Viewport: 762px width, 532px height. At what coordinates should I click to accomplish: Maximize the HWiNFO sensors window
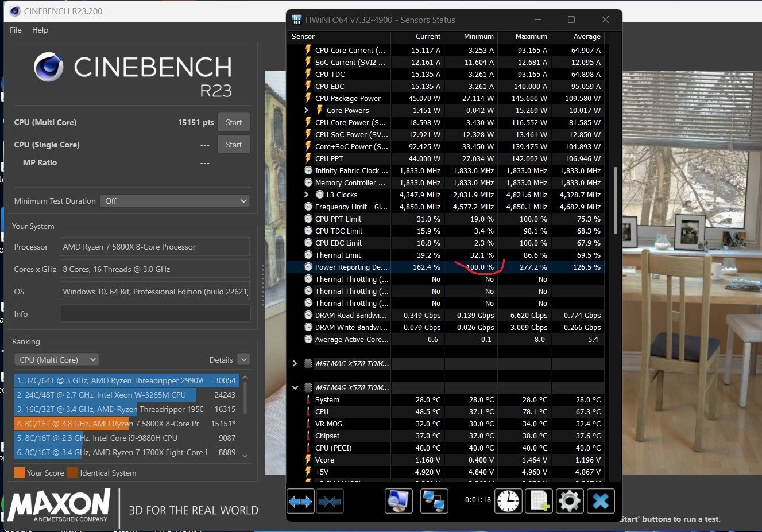571,20
